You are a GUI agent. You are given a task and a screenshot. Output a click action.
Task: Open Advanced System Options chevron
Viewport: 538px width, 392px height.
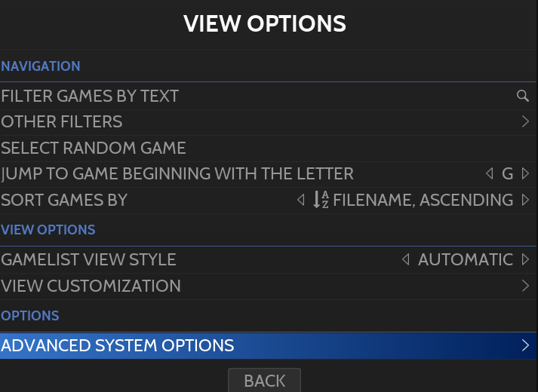click(x=526, y=345)
